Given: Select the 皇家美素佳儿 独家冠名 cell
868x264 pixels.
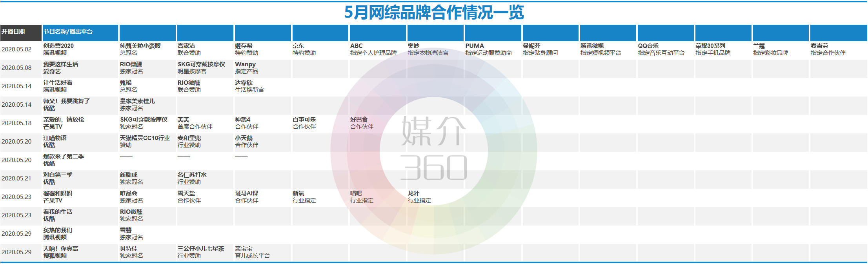Looking at the screenshot, I should point(147,105).
